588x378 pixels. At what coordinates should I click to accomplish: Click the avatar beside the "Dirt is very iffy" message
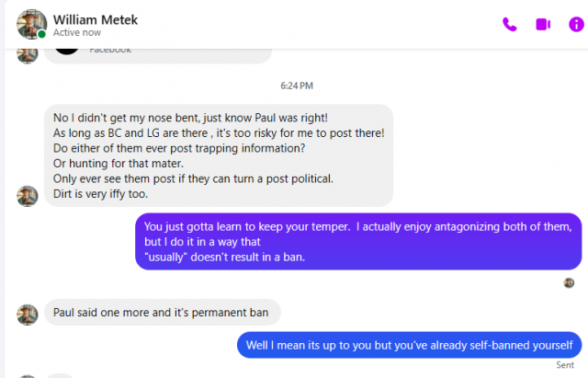[28, 195]
